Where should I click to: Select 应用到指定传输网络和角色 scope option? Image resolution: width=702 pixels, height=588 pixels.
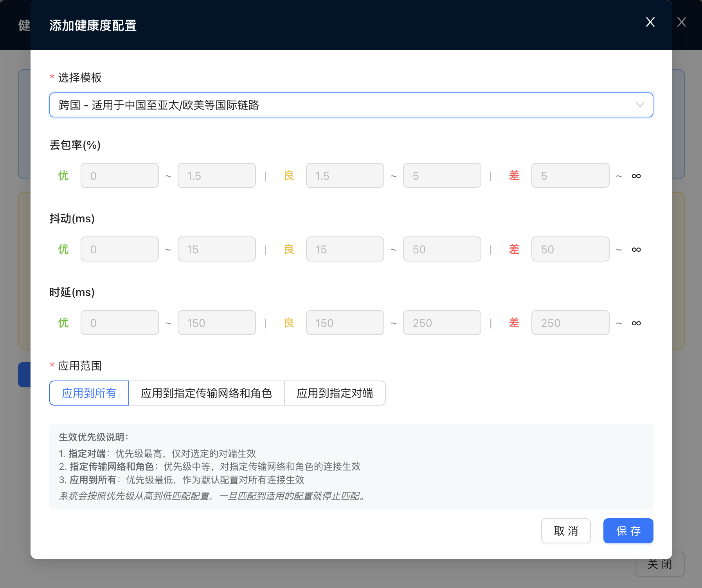(207, 393)
